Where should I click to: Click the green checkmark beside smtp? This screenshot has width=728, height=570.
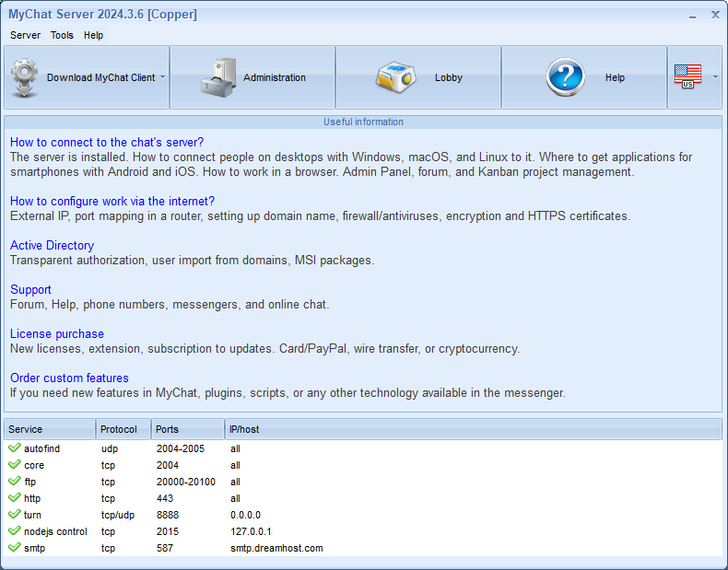coord(15,547)
